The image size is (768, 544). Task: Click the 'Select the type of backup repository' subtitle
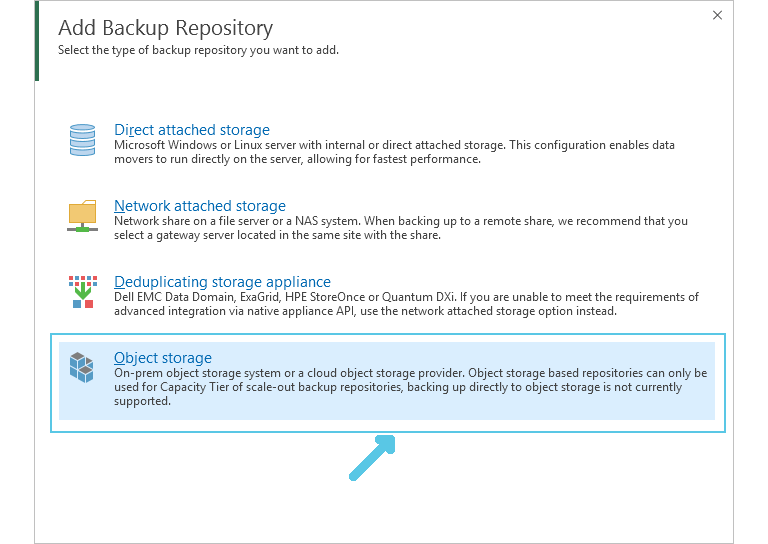click(198, 50)
